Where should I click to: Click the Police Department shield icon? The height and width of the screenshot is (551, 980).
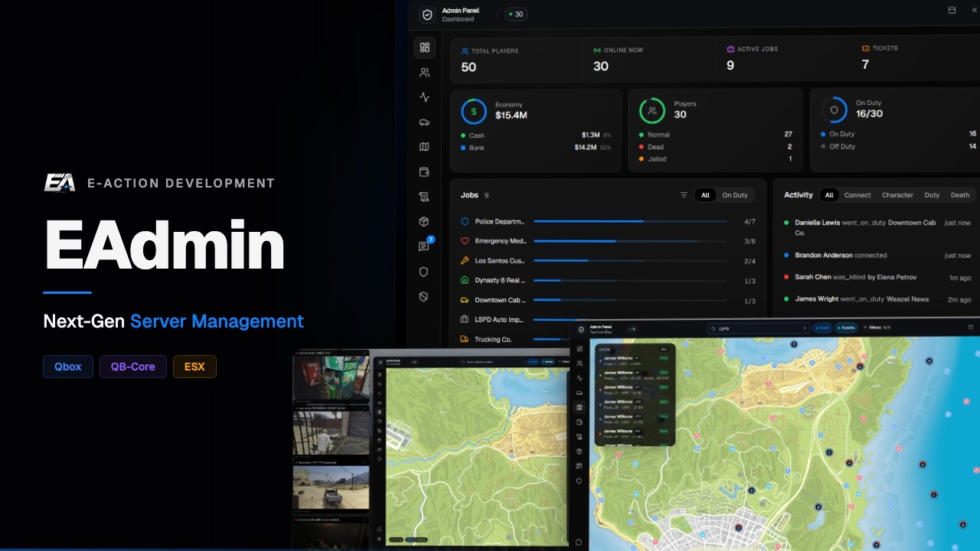click(465, 221)
